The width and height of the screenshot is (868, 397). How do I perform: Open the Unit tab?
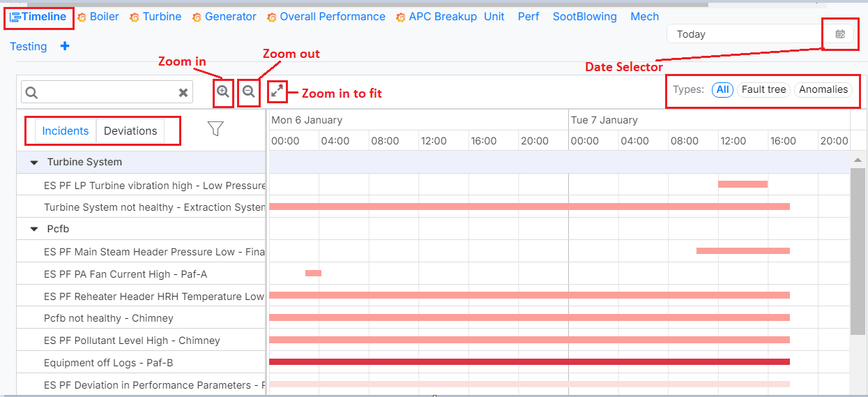pos(494,16)
